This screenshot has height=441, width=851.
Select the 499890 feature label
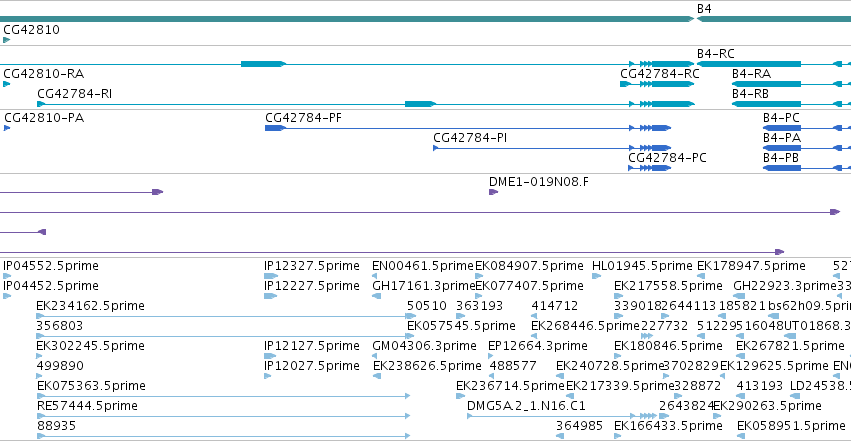click(60, 366)
